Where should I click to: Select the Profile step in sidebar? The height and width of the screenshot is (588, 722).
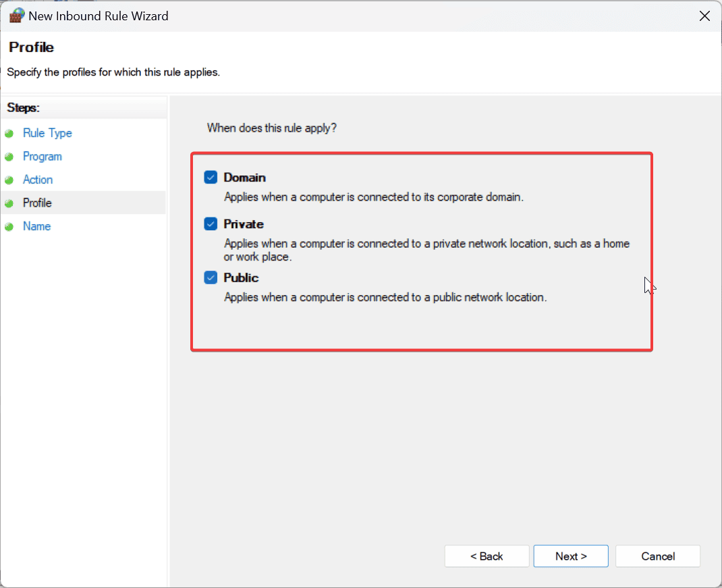point(37,203)
